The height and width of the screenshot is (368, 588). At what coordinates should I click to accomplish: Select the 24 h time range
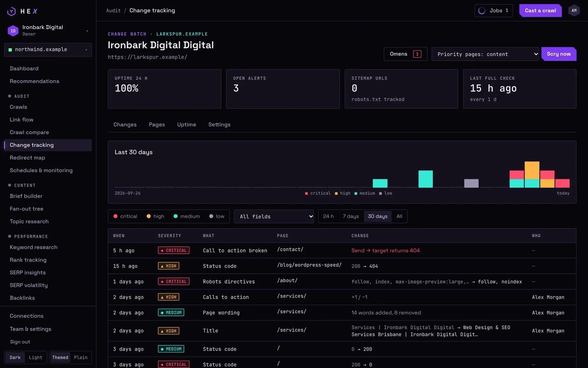[x=328, y=216]
